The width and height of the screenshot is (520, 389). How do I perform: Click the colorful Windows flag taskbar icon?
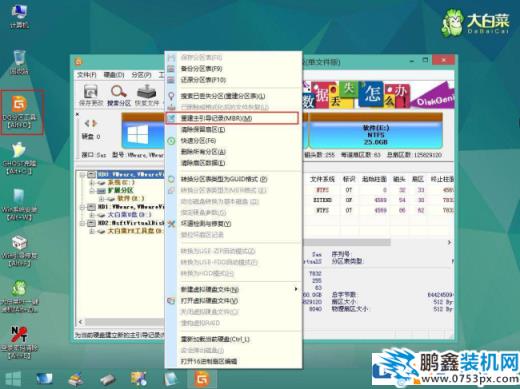[x=139, y=379]
